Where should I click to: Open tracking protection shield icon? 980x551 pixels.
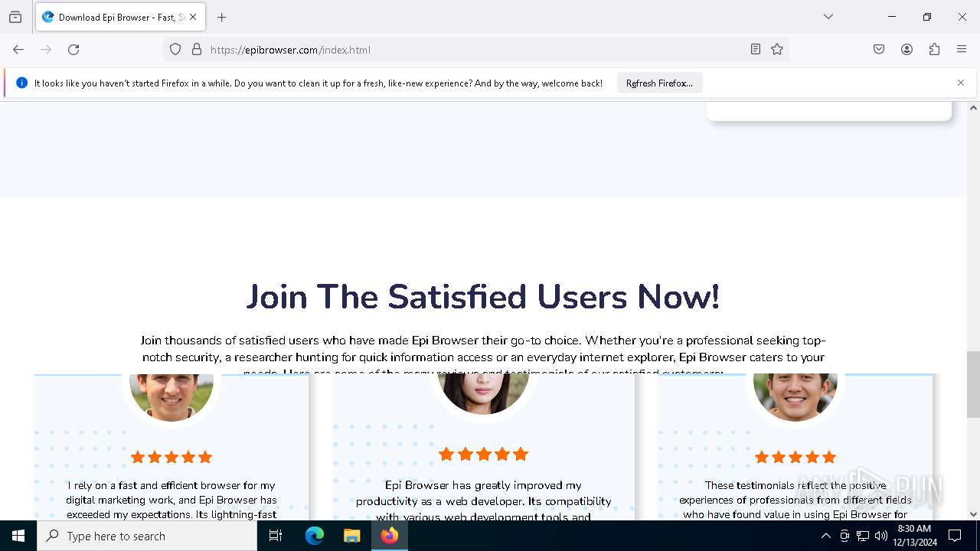[175, 50]
